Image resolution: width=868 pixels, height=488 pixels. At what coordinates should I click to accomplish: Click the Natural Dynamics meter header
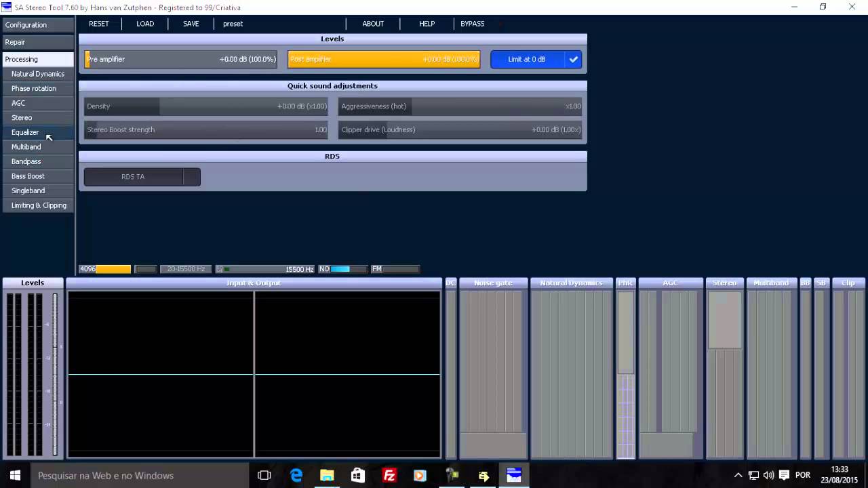(572, 283)
